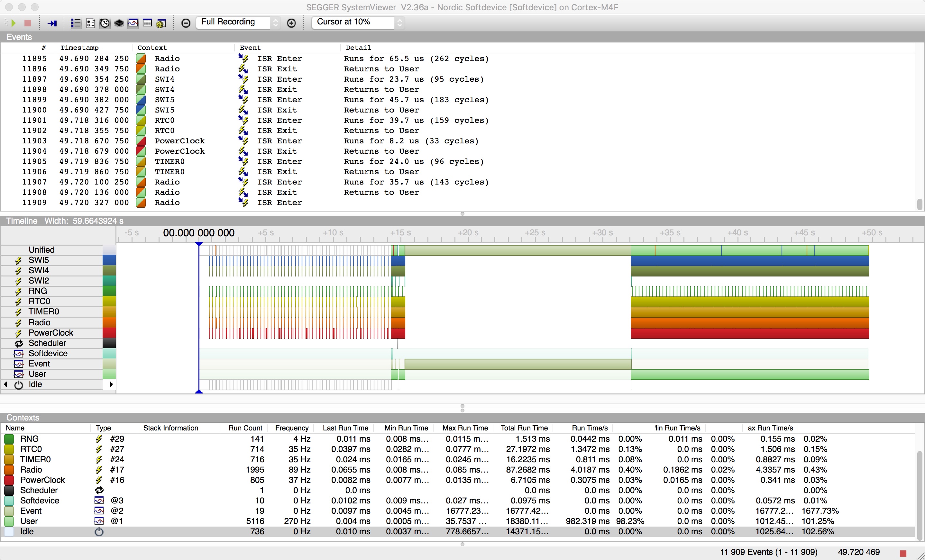The image size is (925, 560).
Task: Click the red recording indicator in status bar
Action: (903, 553)
